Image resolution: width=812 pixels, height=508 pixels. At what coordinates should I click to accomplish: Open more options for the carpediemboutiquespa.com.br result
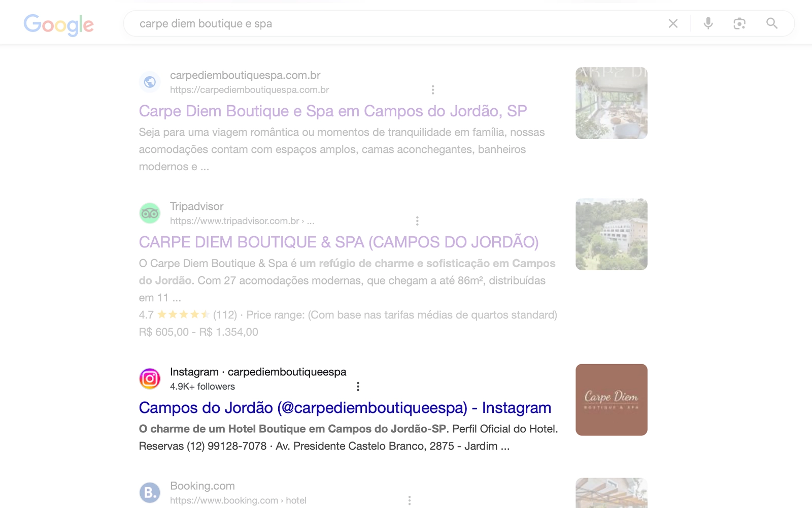tap(433, 90)
